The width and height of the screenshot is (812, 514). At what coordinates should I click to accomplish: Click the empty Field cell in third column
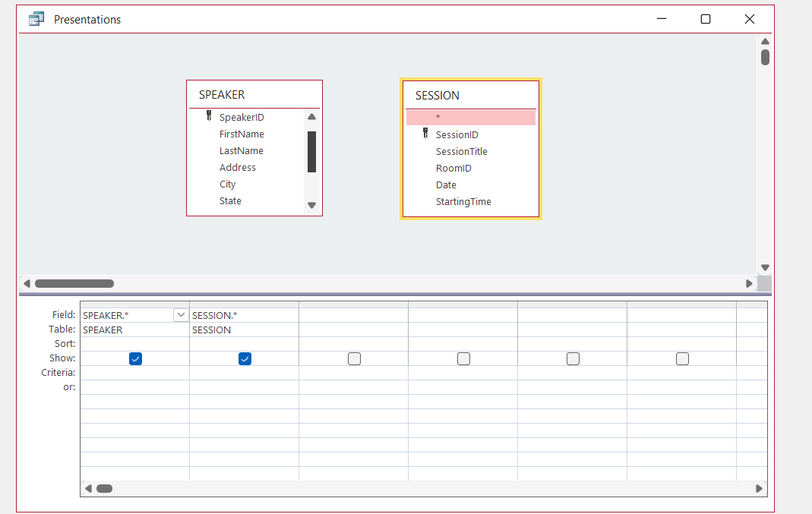coord(354,315)
